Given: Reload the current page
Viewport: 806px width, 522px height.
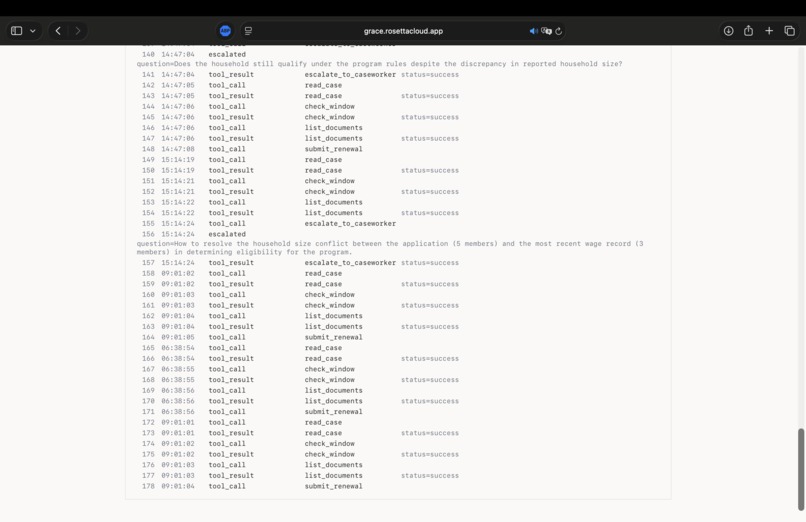Looking at the screenshot, I should 559,31.
